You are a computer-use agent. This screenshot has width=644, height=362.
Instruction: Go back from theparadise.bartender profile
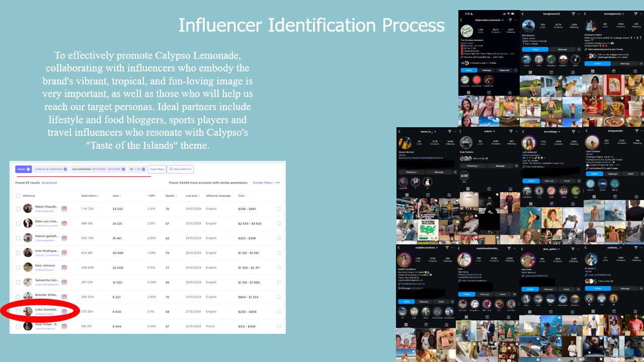tap(461, 20)
